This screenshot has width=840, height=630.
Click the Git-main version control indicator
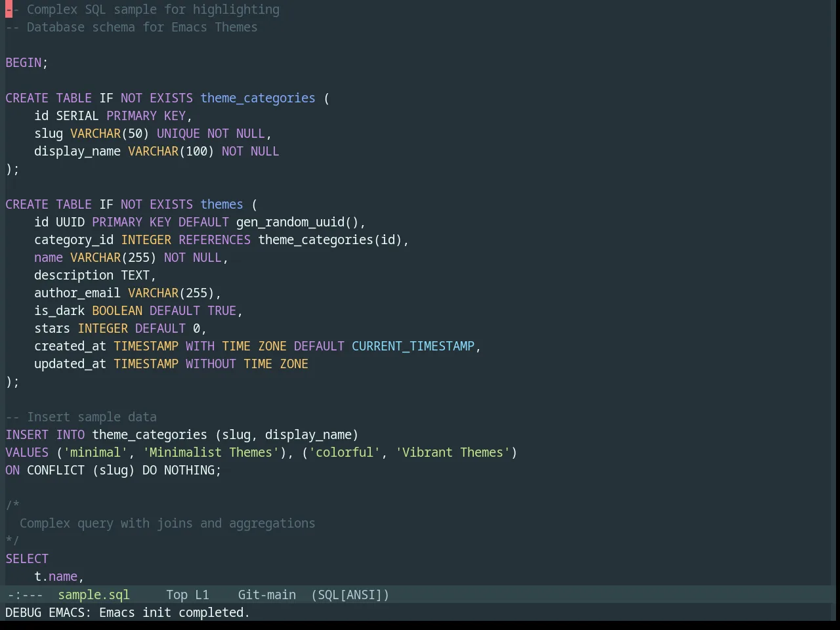266,595
